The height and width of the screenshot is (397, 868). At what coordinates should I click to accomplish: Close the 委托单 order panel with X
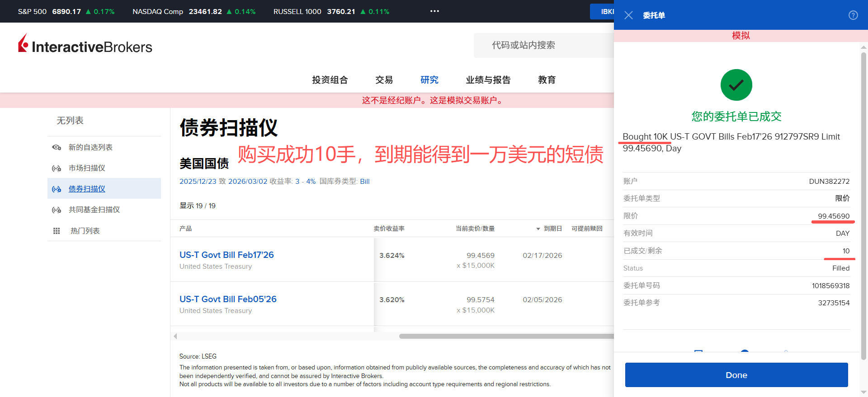pyautogui.click(x=628, y=15)
